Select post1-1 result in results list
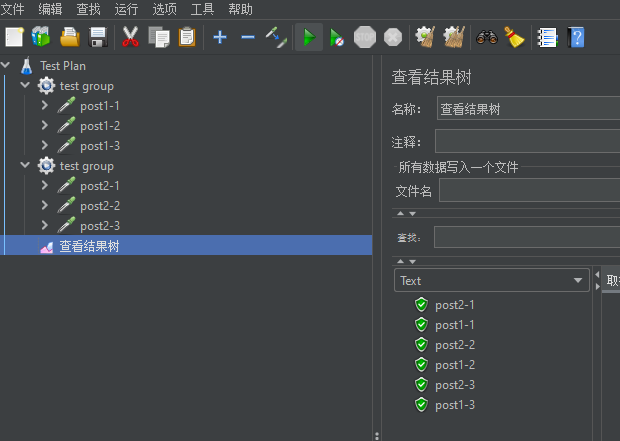Screen dimensions: 620x441 pyautogui.click(x=455, y=325)
